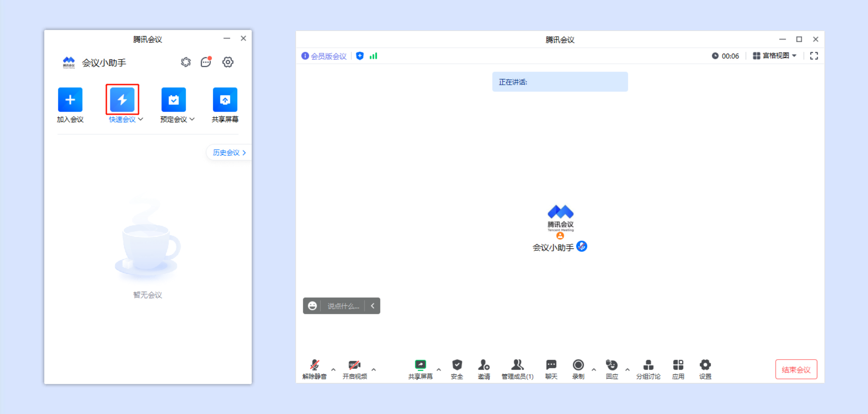
Task: Unmute microphone via 解除静音
Action: [x=315, y=369]
